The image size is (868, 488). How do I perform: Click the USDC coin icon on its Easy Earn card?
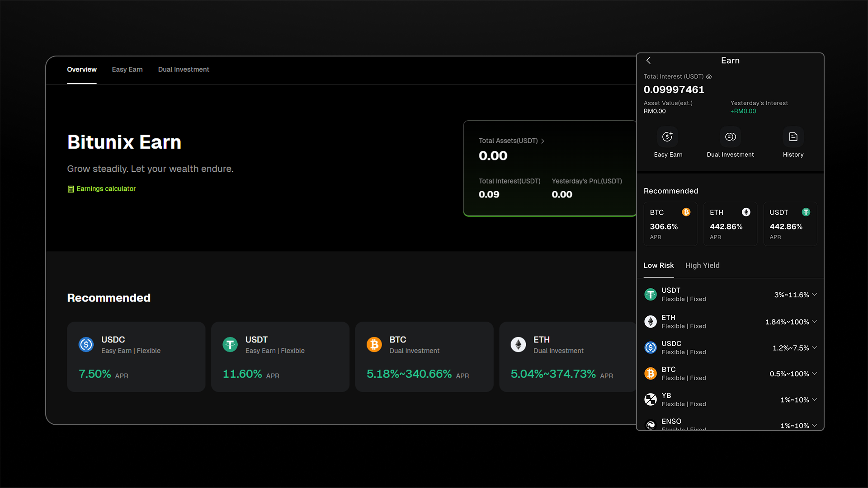(86, 344)
